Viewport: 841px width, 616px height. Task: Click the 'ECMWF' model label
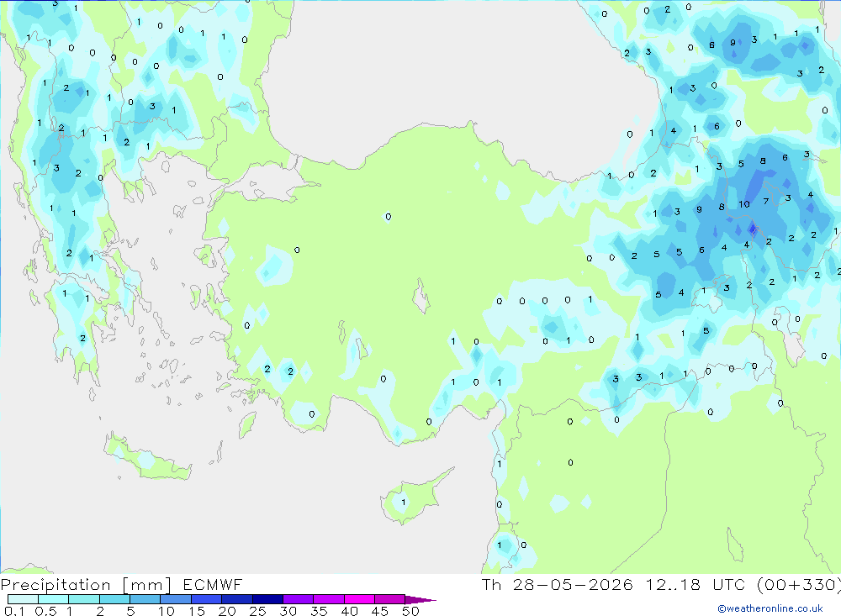pos(213,585)
